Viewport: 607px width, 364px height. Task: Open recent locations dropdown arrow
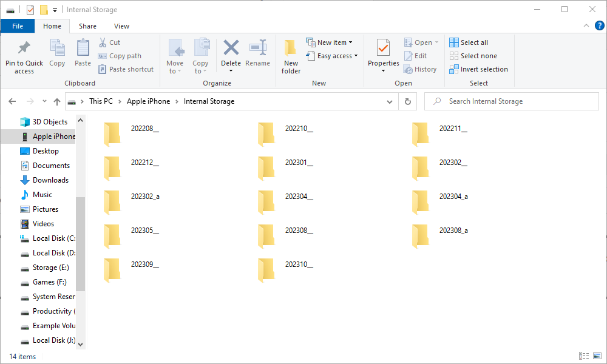(44, 101)
